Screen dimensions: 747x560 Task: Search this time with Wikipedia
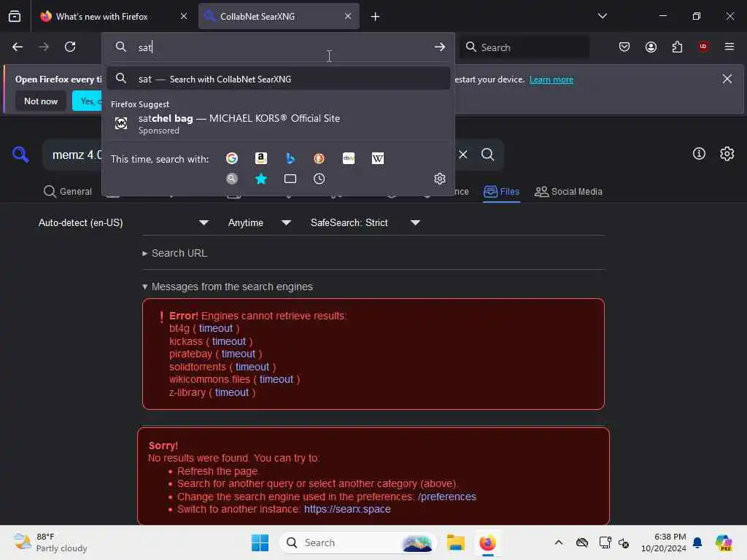coord(377,158)
